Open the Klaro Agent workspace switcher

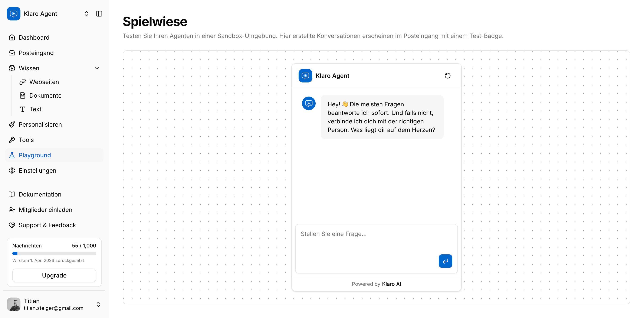[86, 13]
